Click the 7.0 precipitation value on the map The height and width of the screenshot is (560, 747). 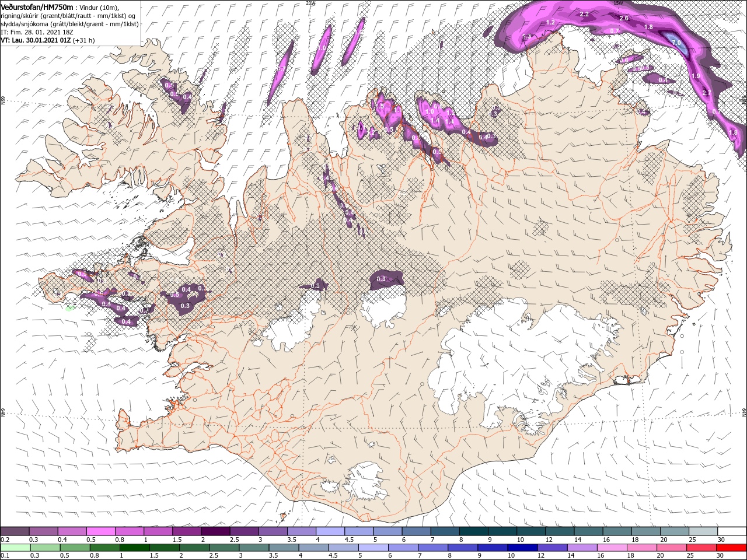tap(676, 43)
